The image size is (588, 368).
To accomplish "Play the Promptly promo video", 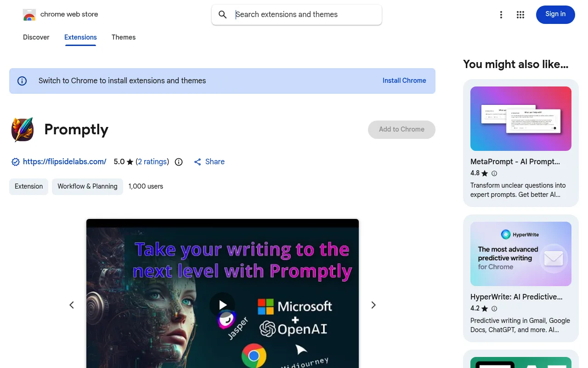I will [x=222, y=305].
